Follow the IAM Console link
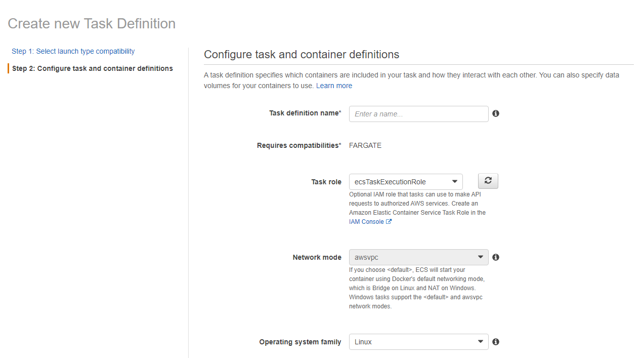Screen dimensions: 644x358 366,222
